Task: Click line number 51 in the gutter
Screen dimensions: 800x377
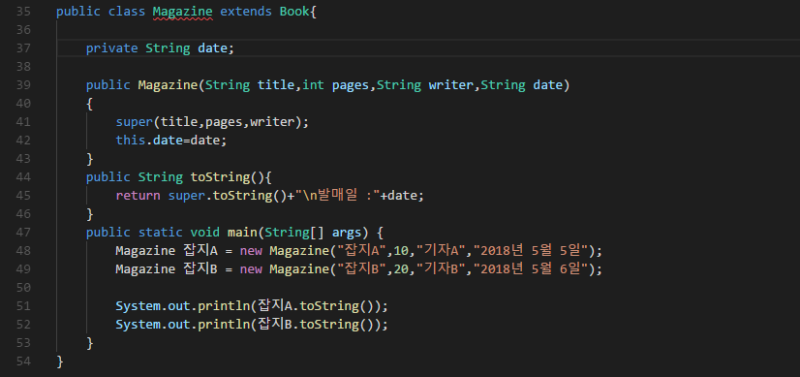Action: (x=23, y=306)
